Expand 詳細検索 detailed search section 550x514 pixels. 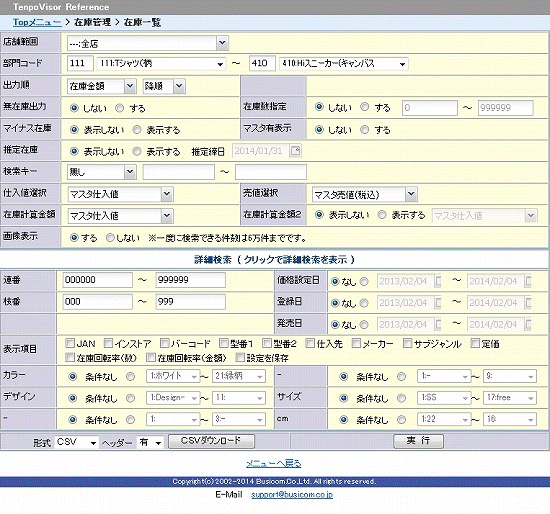[275, 260]
